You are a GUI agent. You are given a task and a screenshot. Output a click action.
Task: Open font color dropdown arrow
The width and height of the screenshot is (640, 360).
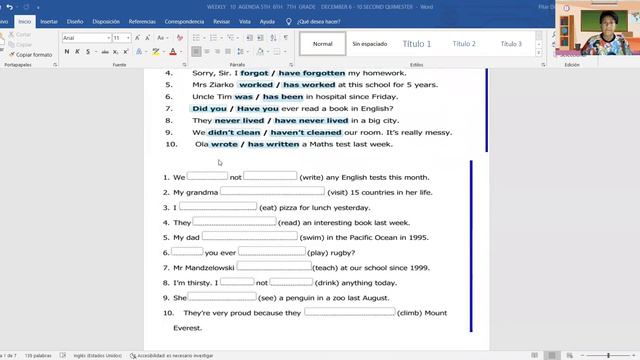click(x=181, y=52)
